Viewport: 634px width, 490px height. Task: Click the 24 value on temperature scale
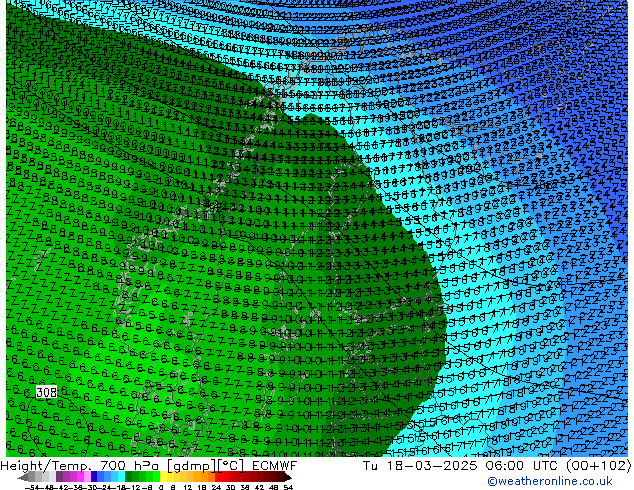[x=216, y=487]
